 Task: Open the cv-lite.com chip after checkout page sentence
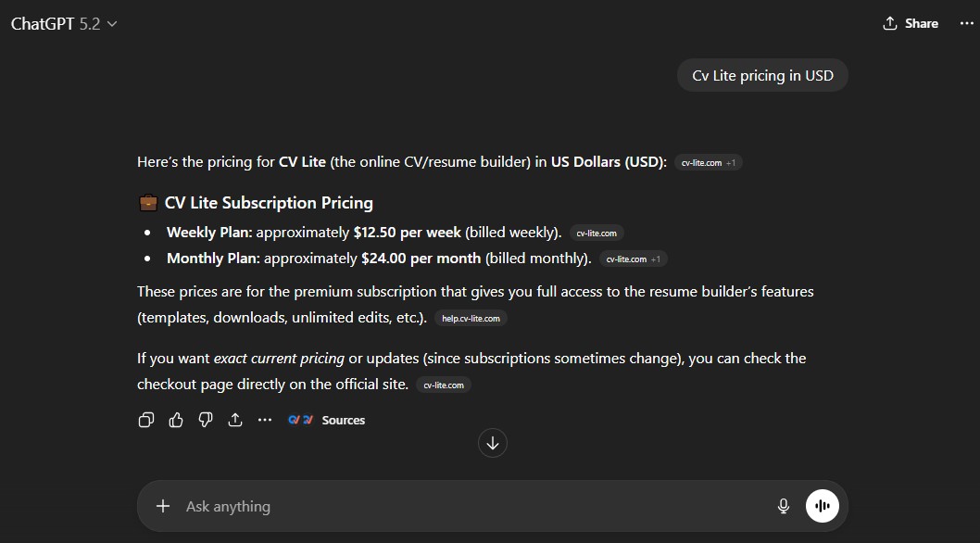pyautogui.click(x=443, y=385)
